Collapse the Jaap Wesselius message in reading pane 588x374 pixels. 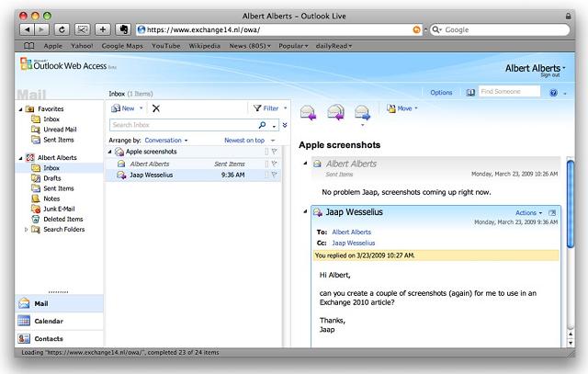tap(305, 211)
